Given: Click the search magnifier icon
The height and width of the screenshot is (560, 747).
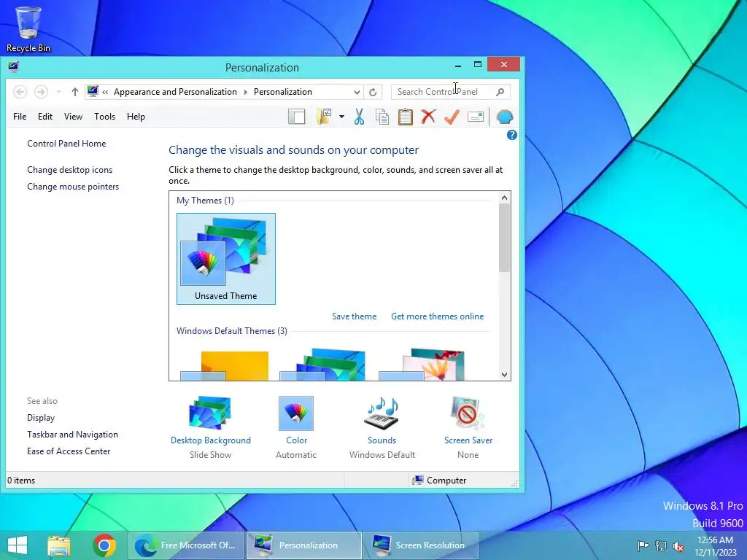Looking at the screenshot, I should [500, 92].
